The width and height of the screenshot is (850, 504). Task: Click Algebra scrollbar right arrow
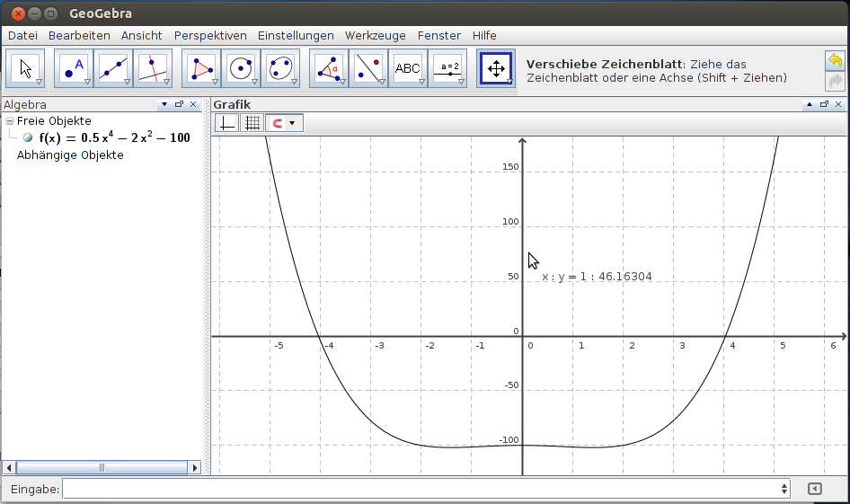coord(195,467)
